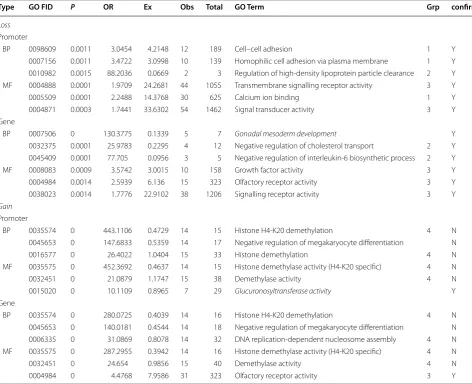
Task: Click the italic 'Gonadal mesoderm development' term
Action: pyautogui.click(x=286, y=134)
